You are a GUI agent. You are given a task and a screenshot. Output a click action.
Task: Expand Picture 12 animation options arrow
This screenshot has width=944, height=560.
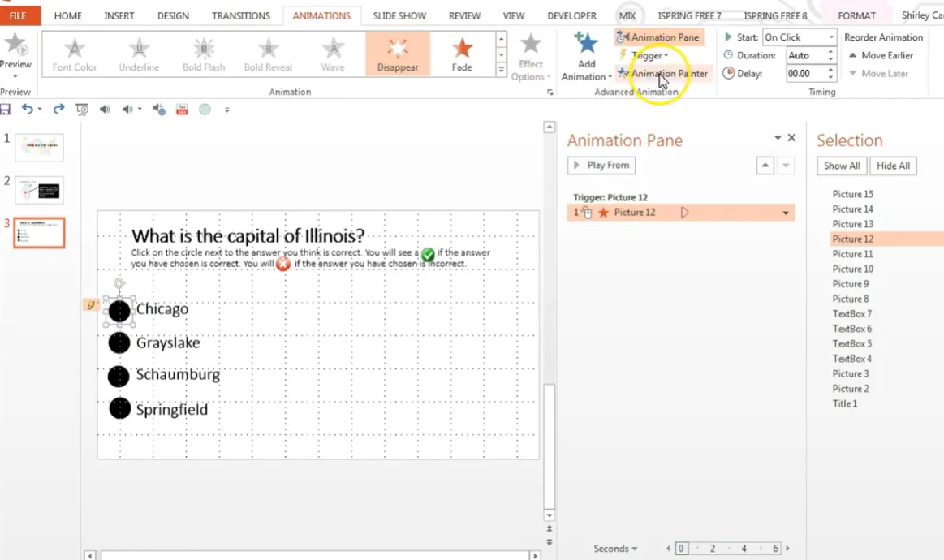(x=785, y=213)
